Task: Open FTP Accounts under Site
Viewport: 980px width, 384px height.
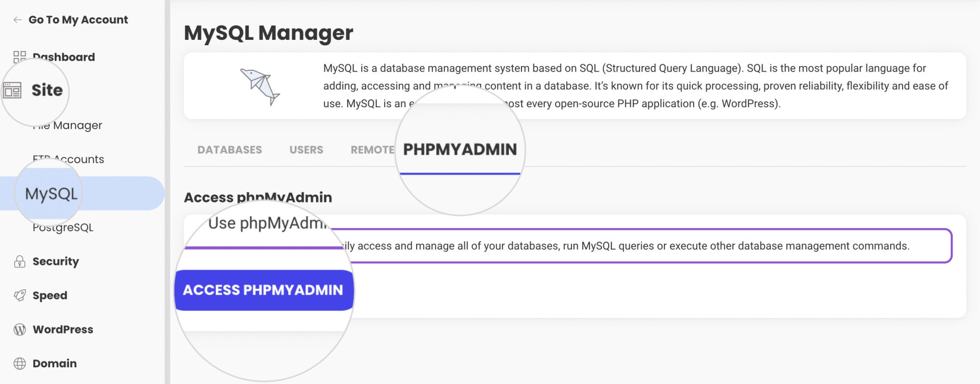Action: pyautogui.click(x=68, y=159)
